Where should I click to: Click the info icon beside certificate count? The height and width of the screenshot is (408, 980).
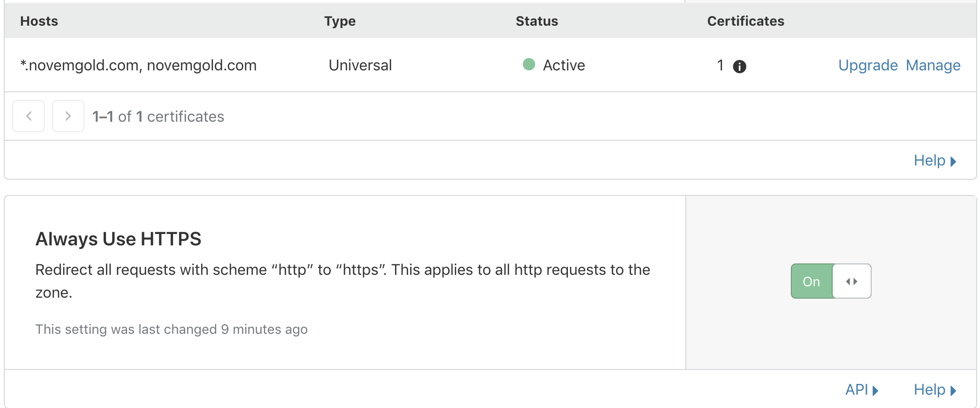tap(740, 66)
